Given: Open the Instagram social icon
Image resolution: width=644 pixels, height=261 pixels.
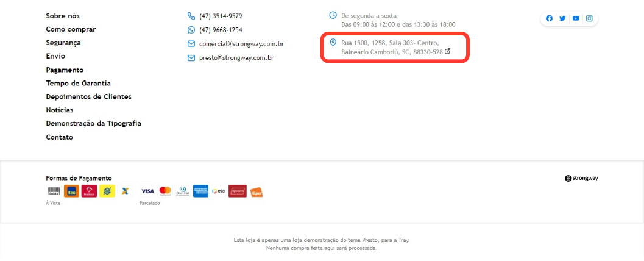Looking at the screenshot, I should [589, 18].
